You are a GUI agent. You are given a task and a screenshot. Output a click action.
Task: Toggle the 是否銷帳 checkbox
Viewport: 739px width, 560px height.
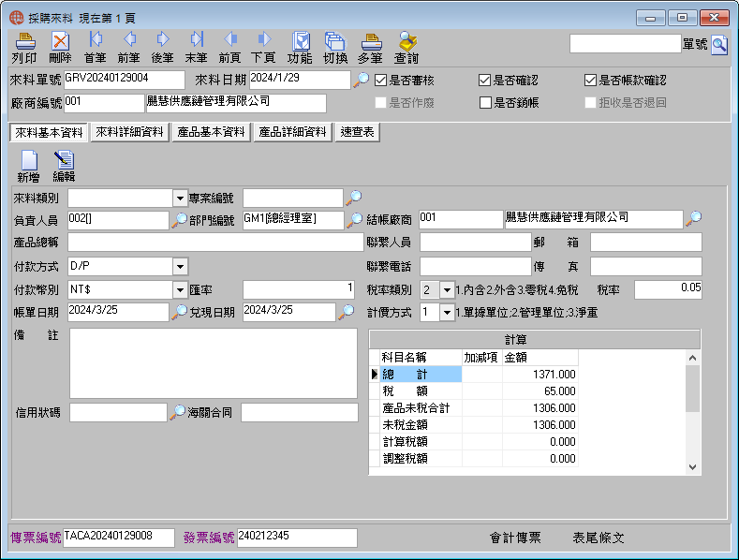485,102
